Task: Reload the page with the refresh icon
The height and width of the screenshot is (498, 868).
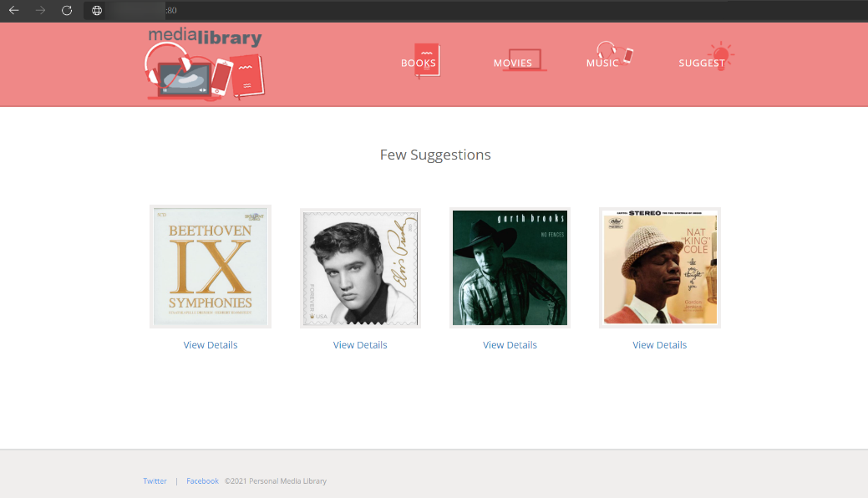Action: (67, 11)
